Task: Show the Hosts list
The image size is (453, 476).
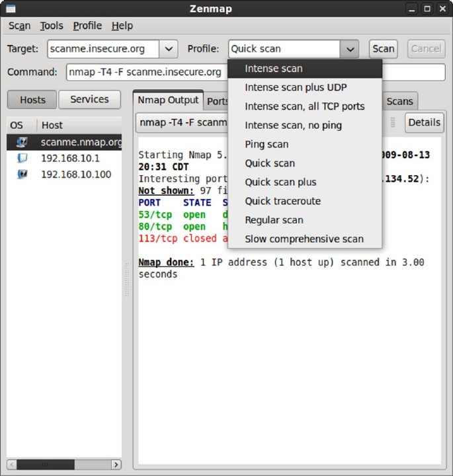Action: point(32,100)
